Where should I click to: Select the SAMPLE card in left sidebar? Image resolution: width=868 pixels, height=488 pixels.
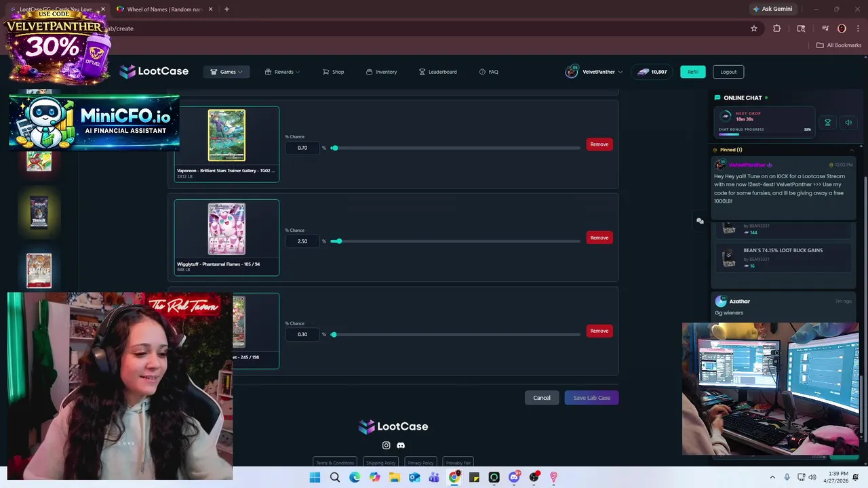39,270
